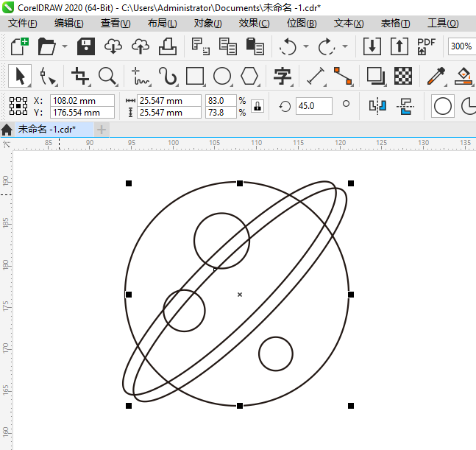476x450 pixels.
Task: Select the Text tool
Action: coord(283,76)
